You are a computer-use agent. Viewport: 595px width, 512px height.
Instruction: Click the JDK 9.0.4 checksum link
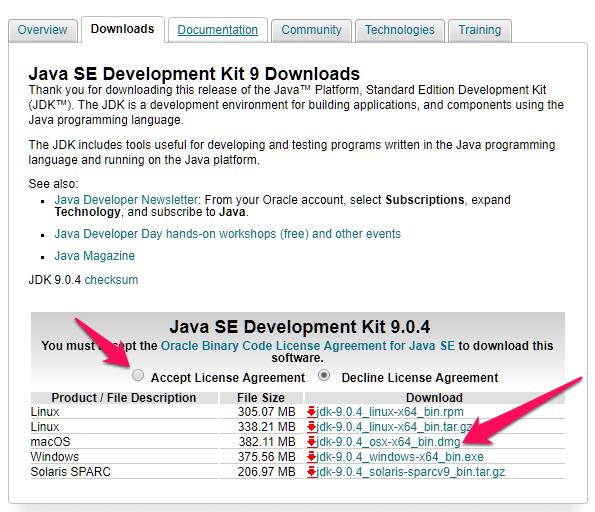pos(111,280)
